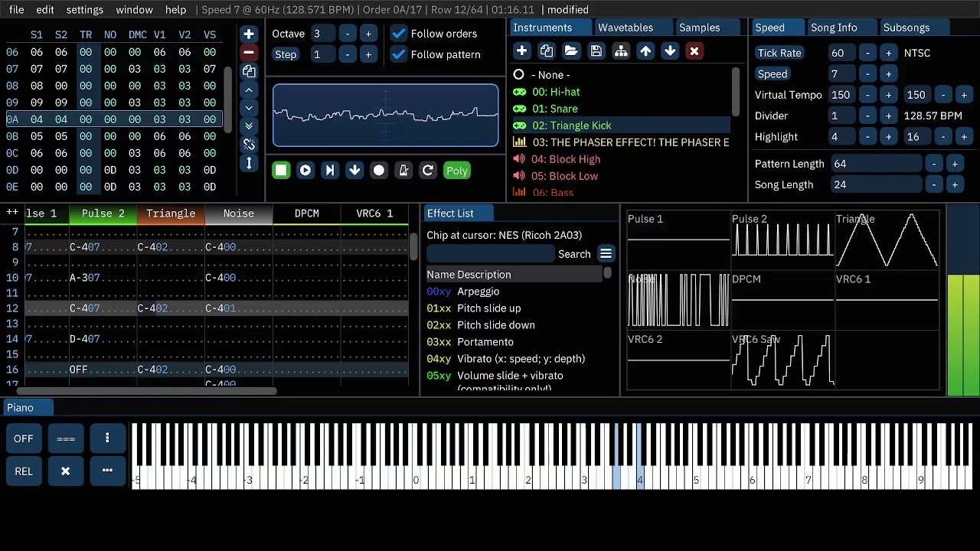Insert note off with the OFF button
Screen dimensions: 980x551
coord(24,439)
